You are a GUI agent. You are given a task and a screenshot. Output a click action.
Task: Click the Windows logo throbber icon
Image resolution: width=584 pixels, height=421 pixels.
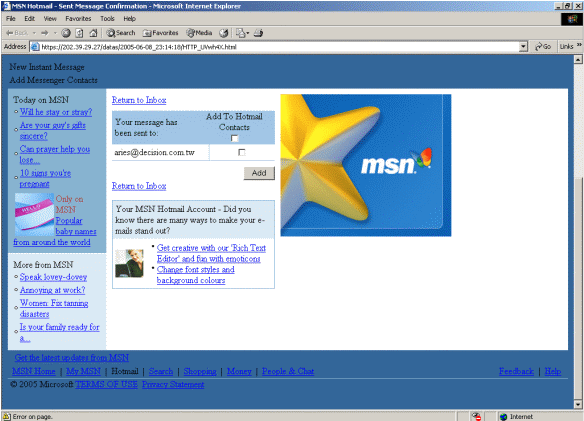click(572, 19)
